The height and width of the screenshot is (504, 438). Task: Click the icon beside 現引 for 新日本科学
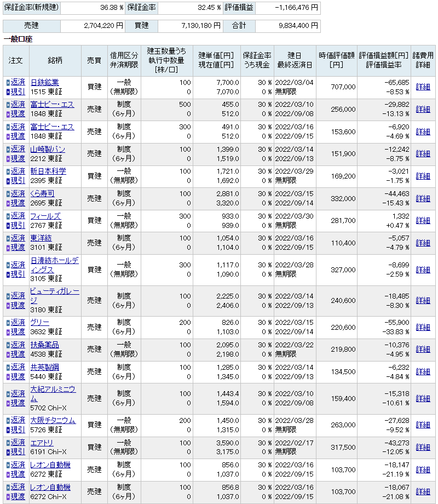(8, 181)
